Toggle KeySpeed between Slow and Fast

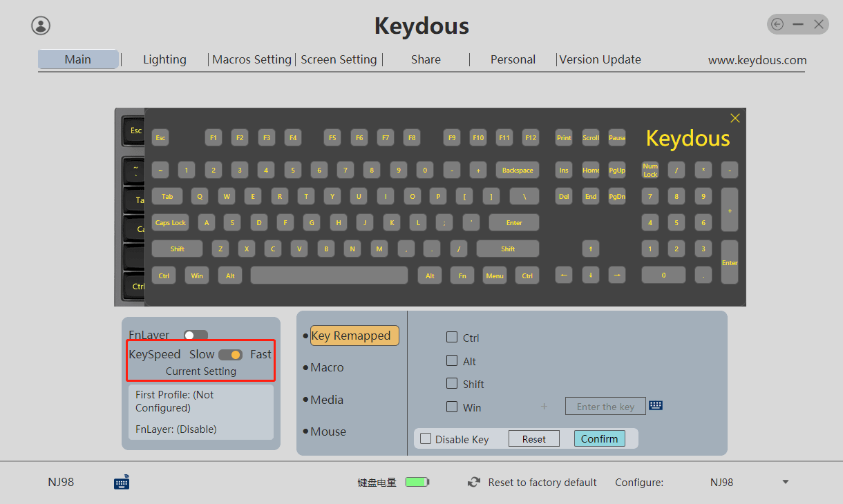(230, 355)
